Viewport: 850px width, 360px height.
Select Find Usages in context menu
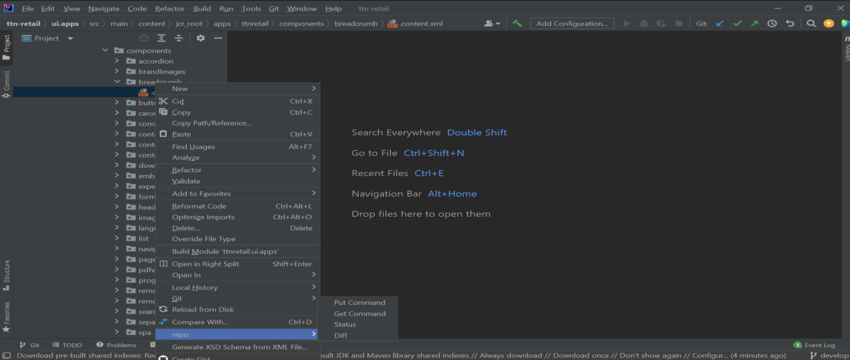(237, 146)
